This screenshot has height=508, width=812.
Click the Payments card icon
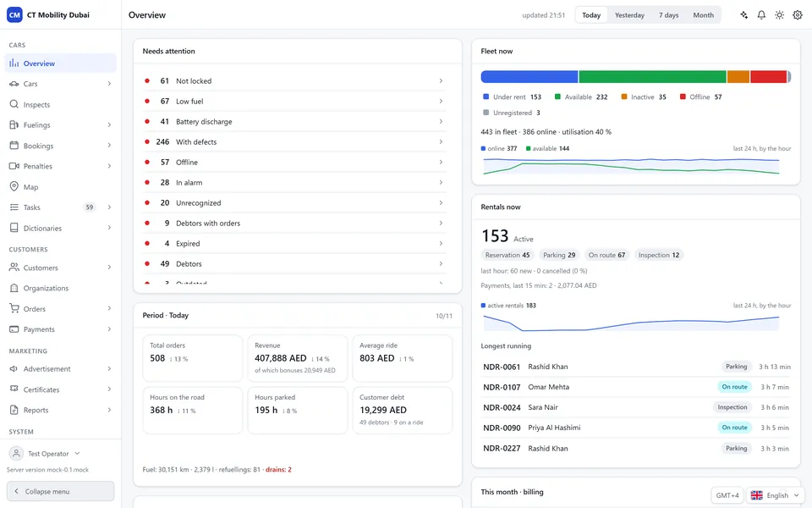[14, 329]
